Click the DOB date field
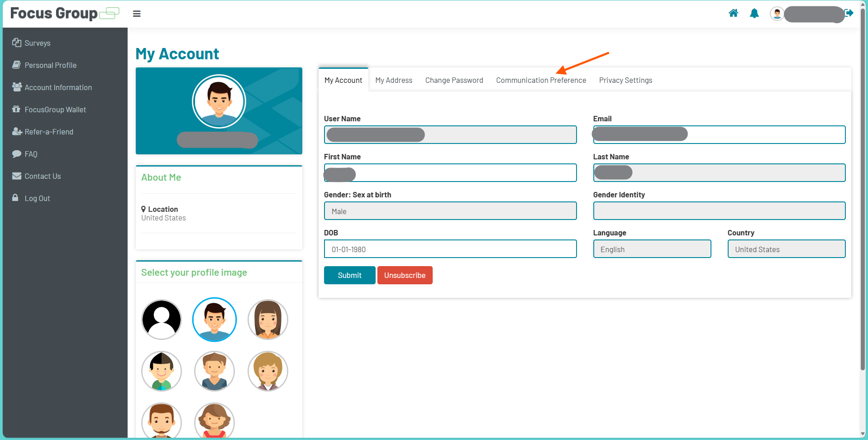 (x=450, y=249)
